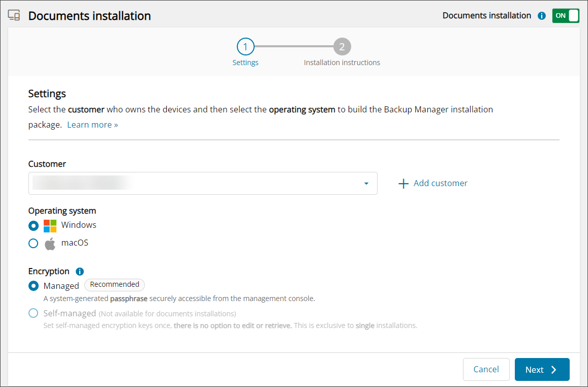Click the devices icon beside the page title
This screenshot has height=387, width=588.
pos(14,16)
